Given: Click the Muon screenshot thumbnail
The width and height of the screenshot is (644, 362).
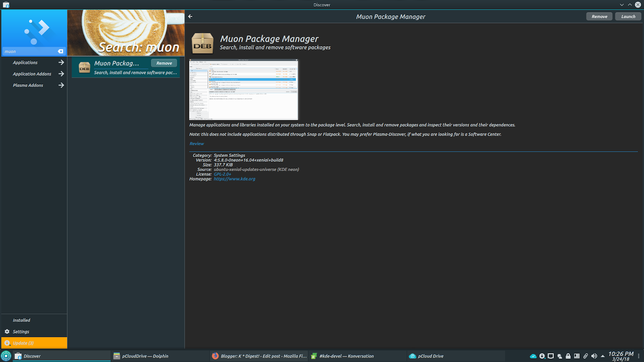Looking at the screenshot, I should point(244,89).
